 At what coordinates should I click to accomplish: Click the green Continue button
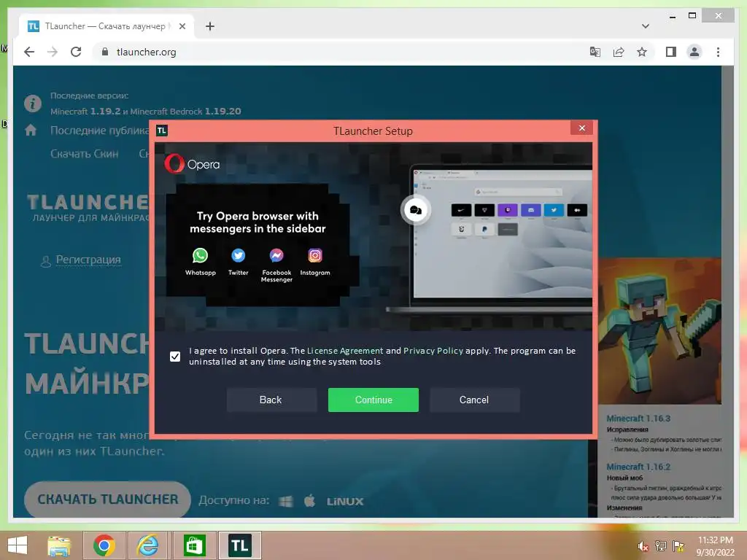(x=373, y=400)
